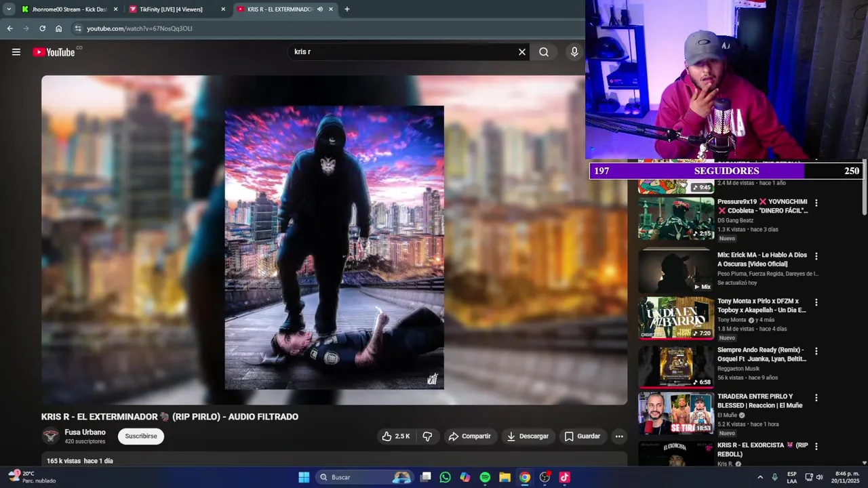Open Copilot from the taskbar
This screenshot has height=488, width=868.
coord(465,477)
